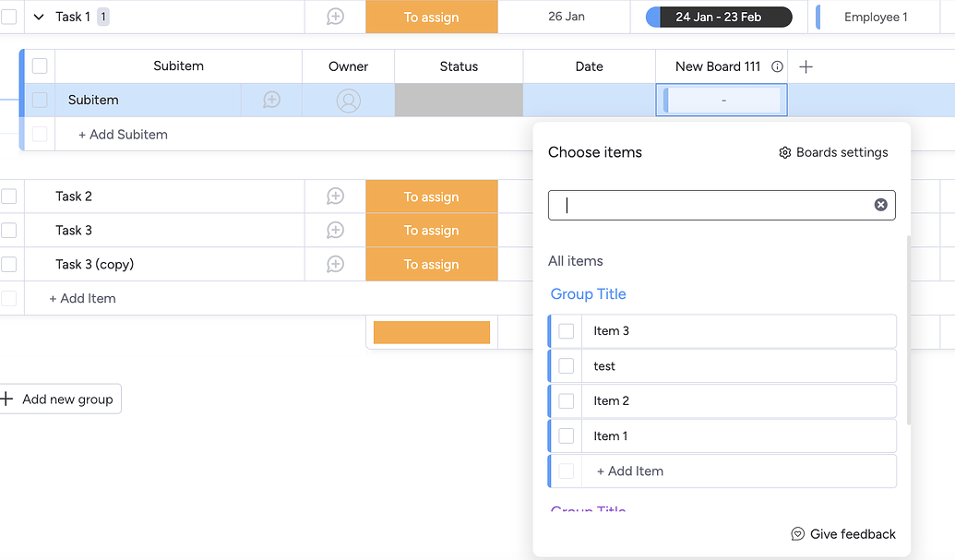Screen dimensions: 955x560
Task: Assign an owner via the person icon
Action: [349, 101]
